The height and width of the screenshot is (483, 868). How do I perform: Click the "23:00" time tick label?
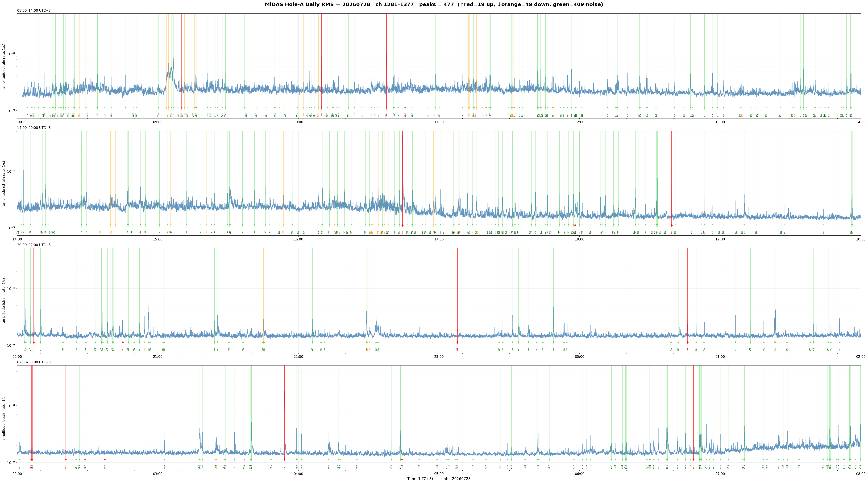coord(439,356)
